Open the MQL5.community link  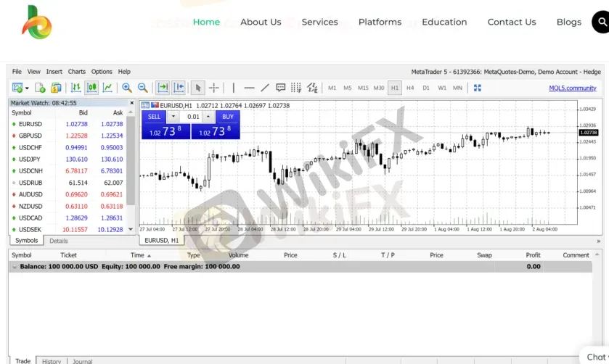click(573, 88)
